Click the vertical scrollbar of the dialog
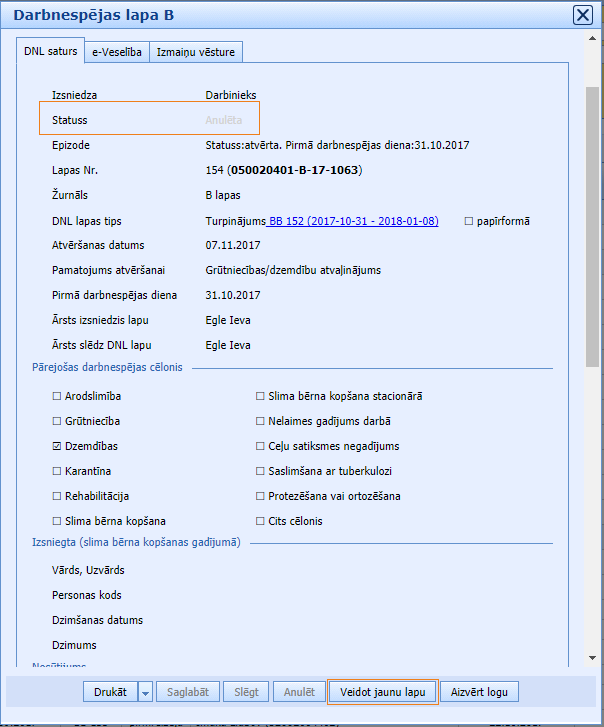Image resolution: width=604 pixels, height=727 pixels. pyautogui.click(x=592, y=230)
